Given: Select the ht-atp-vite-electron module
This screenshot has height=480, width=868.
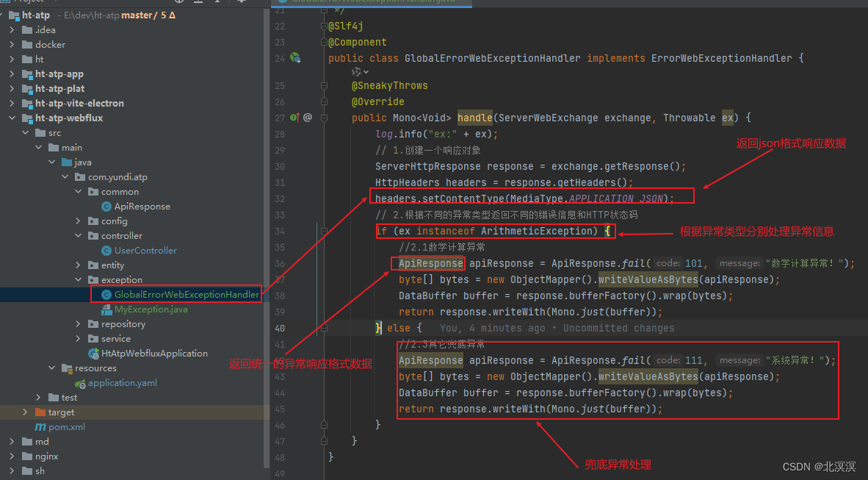Looking at the screenshot, I should (80, 103).
